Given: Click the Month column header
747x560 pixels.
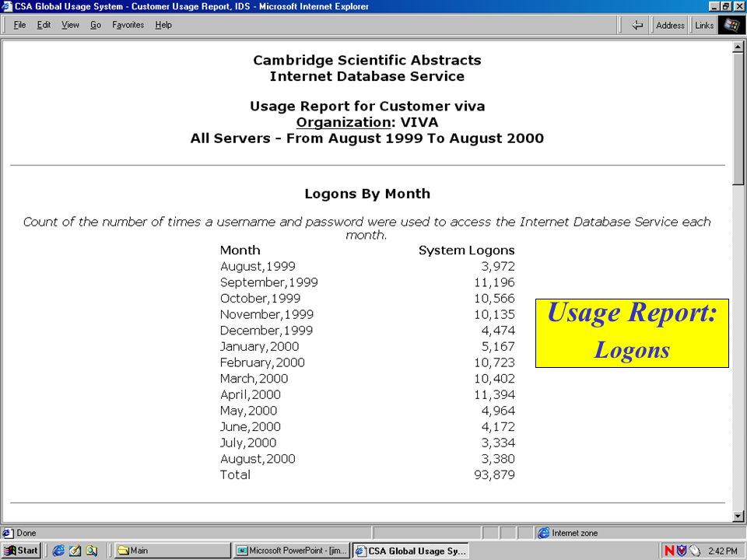Looking at the screenshot, I should (240, 250).
